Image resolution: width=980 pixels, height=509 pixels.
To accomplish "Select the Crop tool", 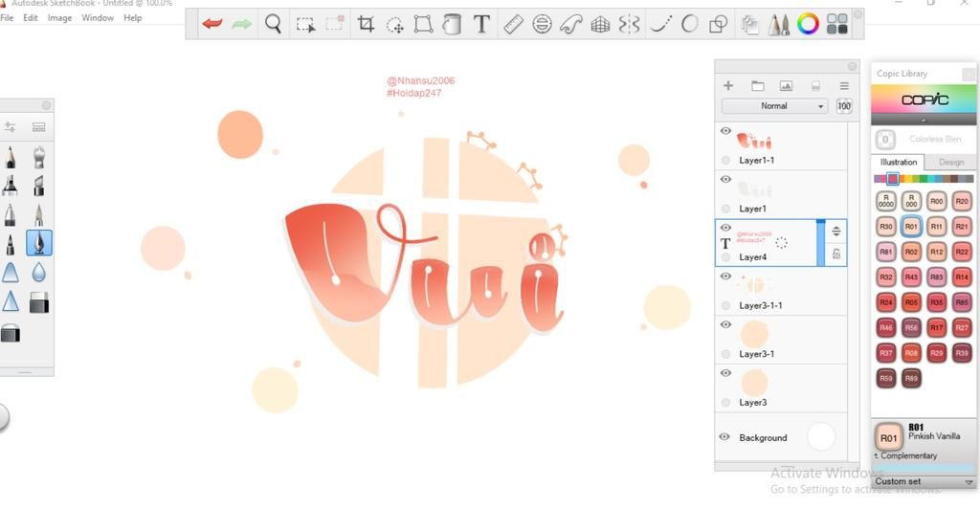I will pyautogui.click(x=366, y=24).
